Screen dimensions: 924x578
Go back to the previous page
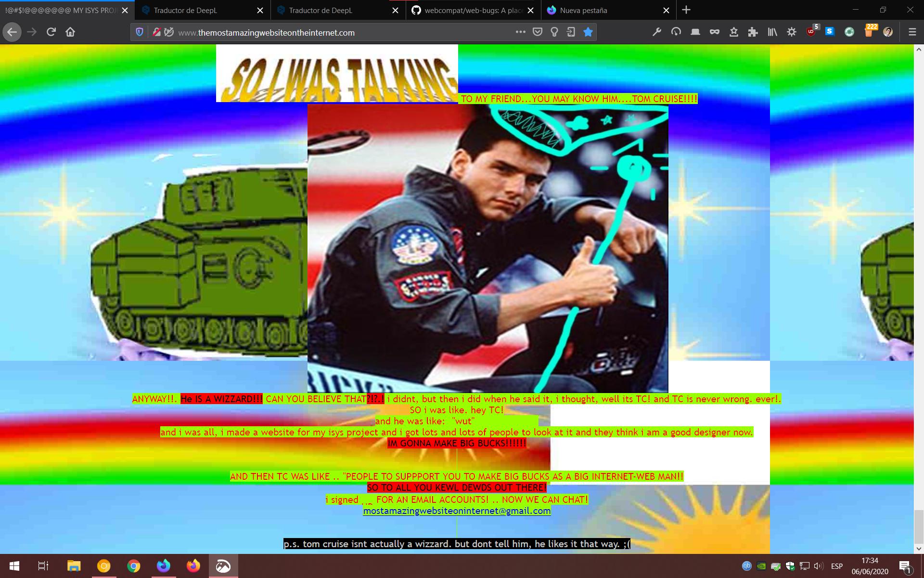click(12, 32)
